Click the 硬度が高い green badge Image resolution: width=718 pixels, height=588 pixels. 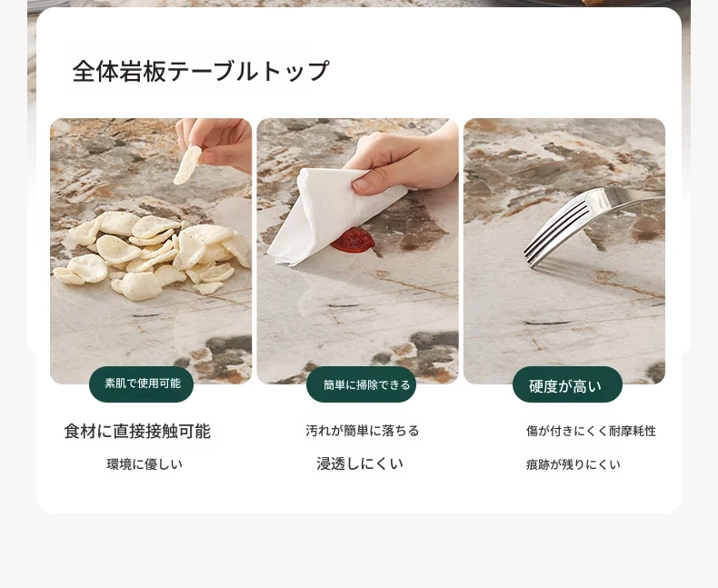click(x=567, y=385)
